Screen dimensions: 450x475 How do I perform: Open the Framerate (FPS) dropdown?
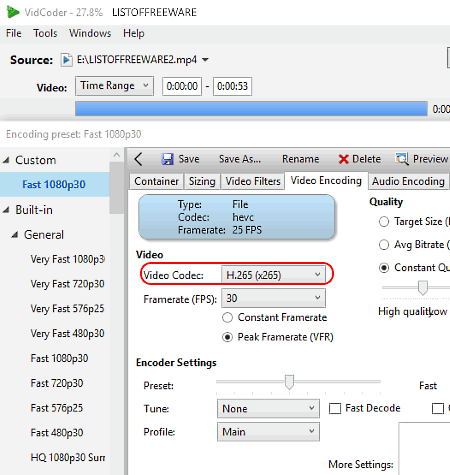[273, 298]
